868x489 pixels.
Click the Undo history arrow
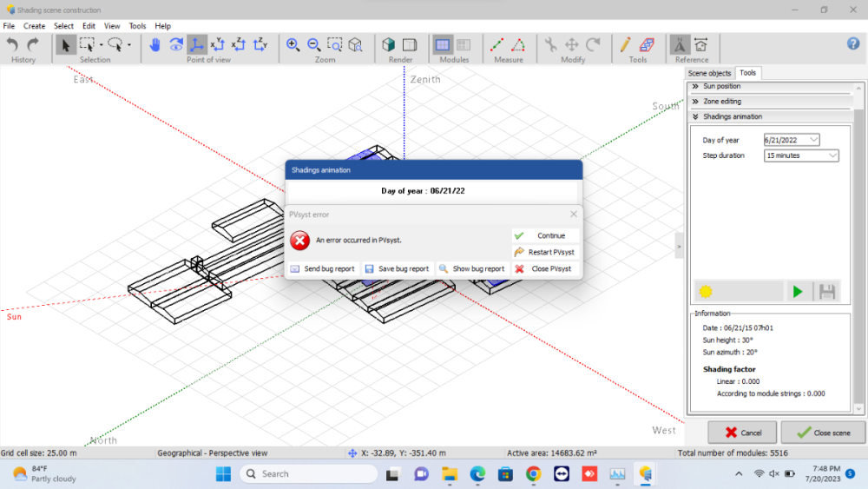click(12, 44)
